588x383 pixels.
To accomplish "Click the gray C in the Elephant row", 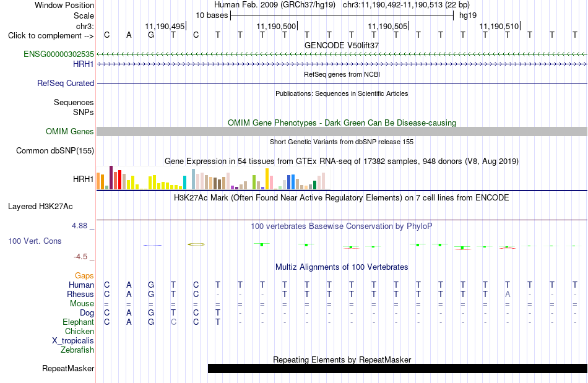I will [173, 322].
